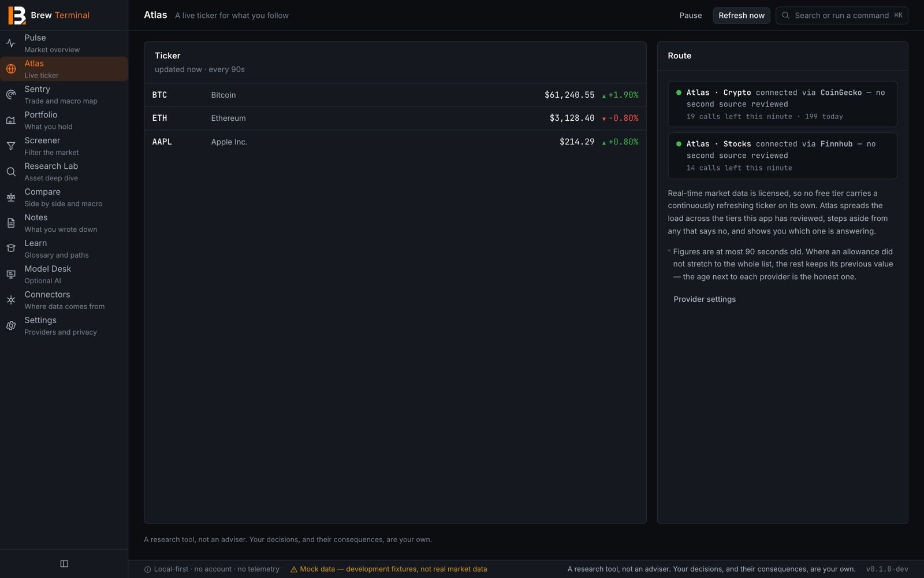Go to Screener Filter the market
This screenshot has width=924, height=578.
pyautogui.click(x=64, y=146)
